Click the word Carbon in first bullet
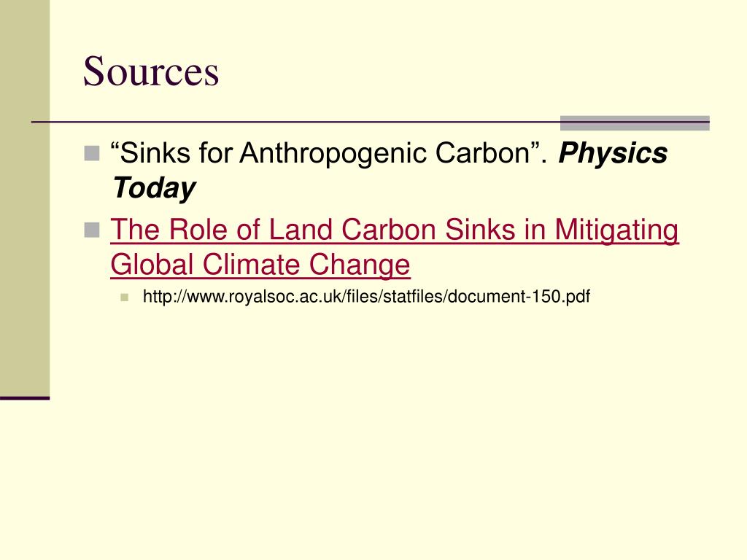Viewport: 747px width, 560px height. pos(483,153)
